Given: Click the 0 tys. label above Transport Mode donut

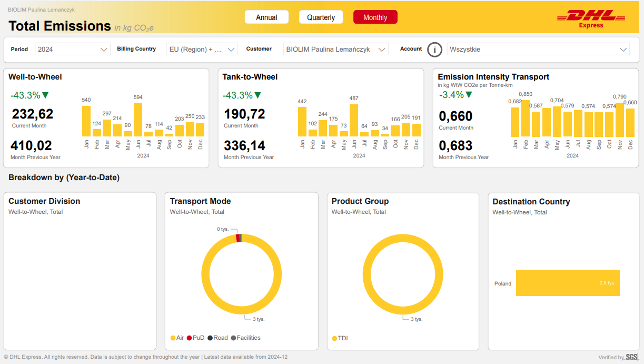Looking at the screenshot, I should click(222, 229).
